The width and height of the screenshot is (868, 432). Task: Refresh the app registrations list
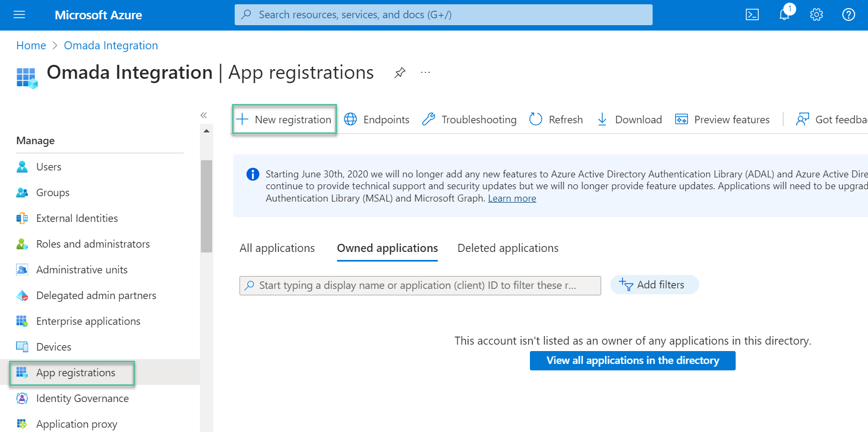(556, 120)
